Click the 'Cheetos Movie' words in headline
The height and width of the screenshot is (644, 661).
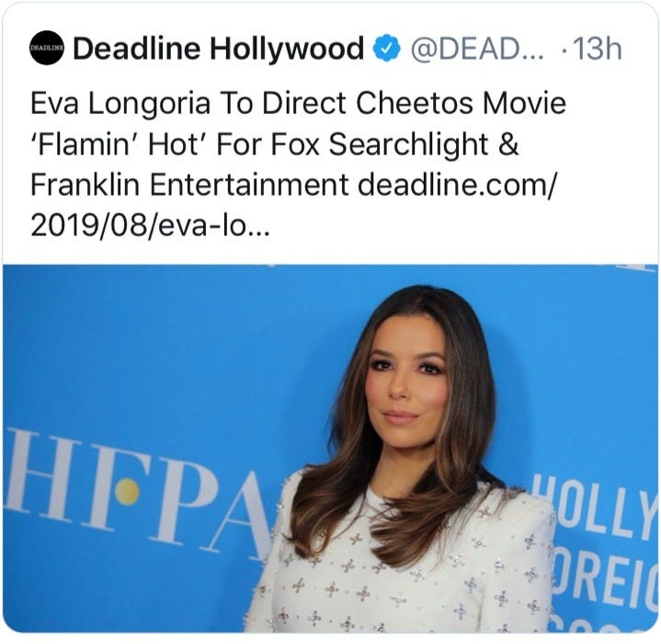click(461, 103)
